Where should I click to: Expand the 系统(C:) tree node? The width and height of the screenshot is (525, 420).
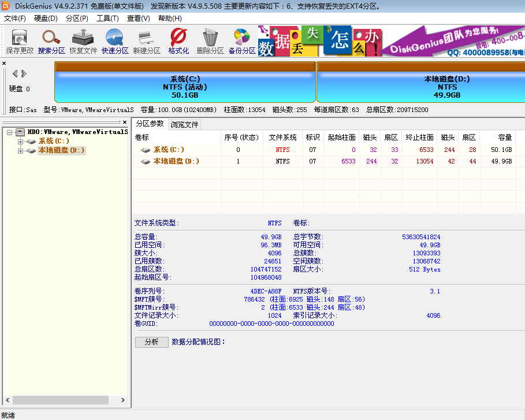(21, 142)
